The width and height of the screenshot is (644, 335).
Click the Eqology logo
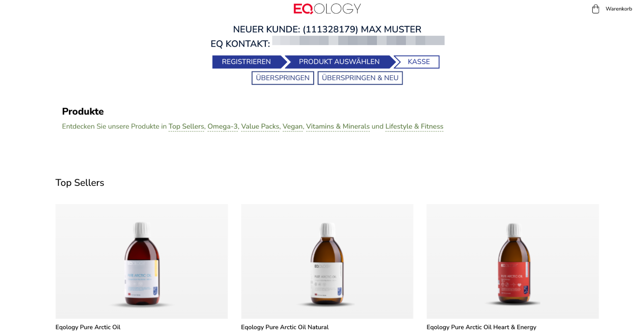(x=327, y=9)
